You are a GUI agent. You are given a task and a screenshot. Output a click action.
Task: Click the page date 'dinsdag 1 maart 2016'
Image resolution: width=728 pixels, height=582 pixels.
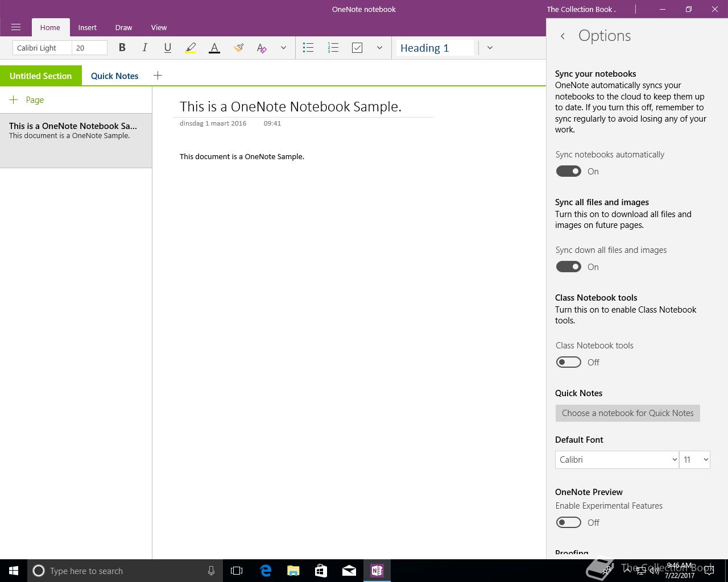click(x=213, y=123)
